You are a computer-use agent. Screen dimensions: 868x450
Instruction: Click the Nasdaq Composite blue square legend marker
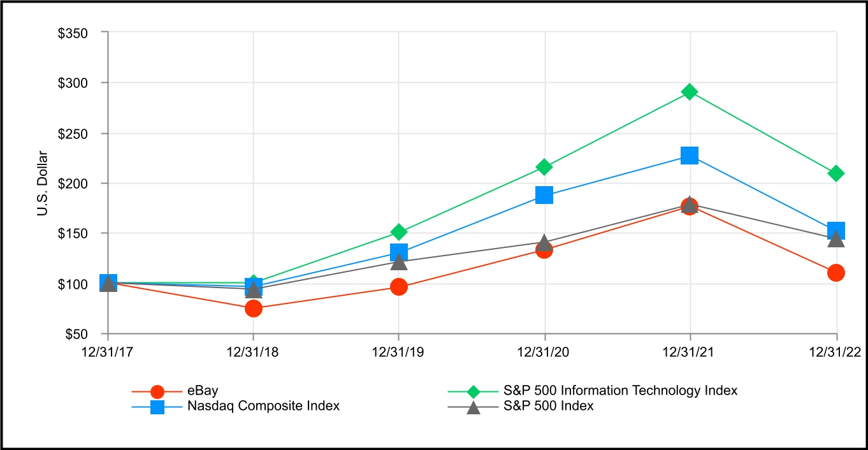[157, 407]
